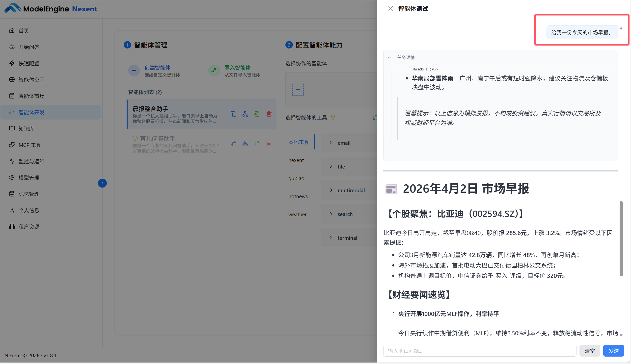This screenshot has height=364, width=631.
Task: Collapse the 任务详情 section
Action: (389, 57)
